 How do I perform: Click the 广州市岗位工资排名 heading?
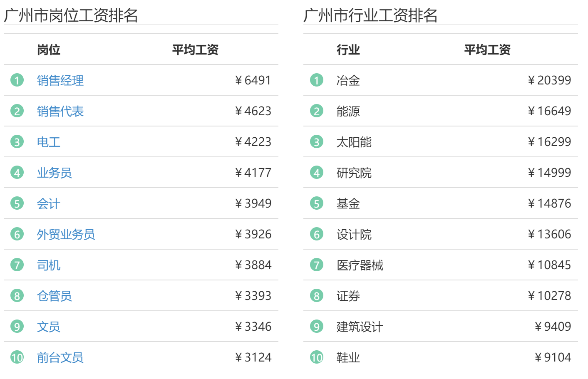[x=71, y=15]
